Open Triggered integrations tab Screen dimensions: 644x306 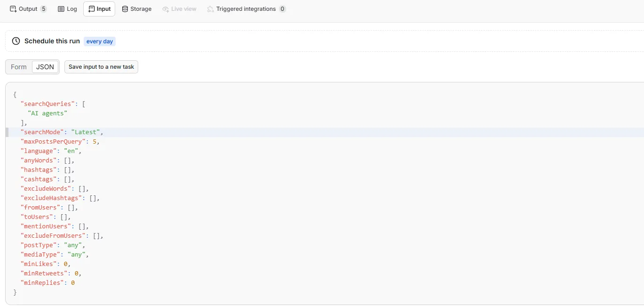(246, 9)
